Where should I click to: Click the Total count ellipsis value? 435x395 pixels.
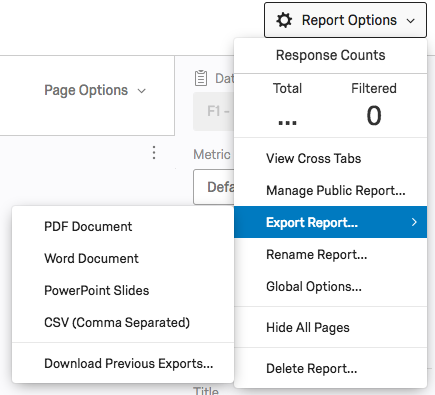tap(287, 122)
